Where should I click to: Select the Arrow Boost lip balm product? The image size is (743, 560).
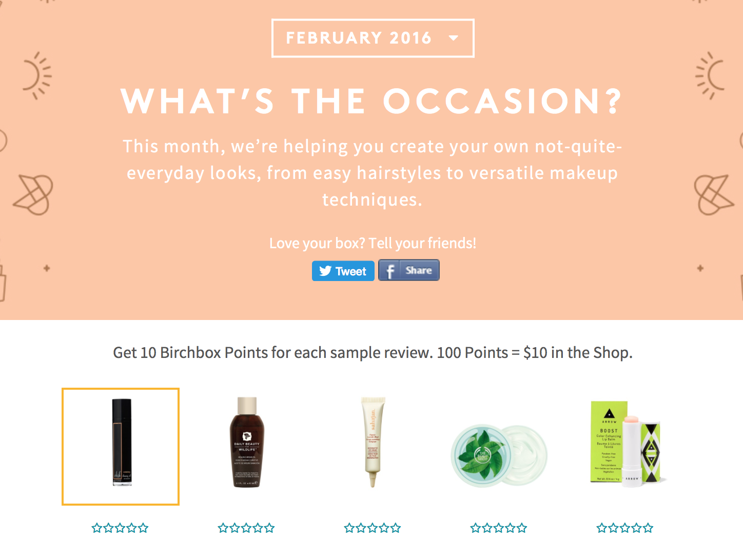click(x=625, y=442)
